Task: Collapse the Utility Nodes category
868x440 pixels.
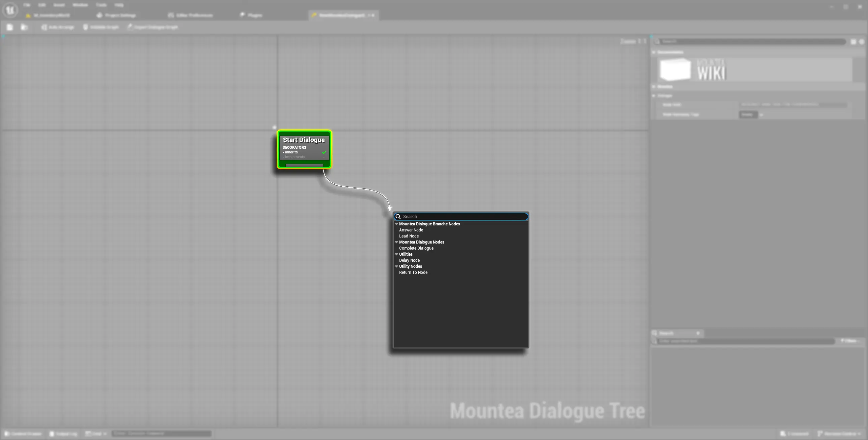Action: (396, 266)
